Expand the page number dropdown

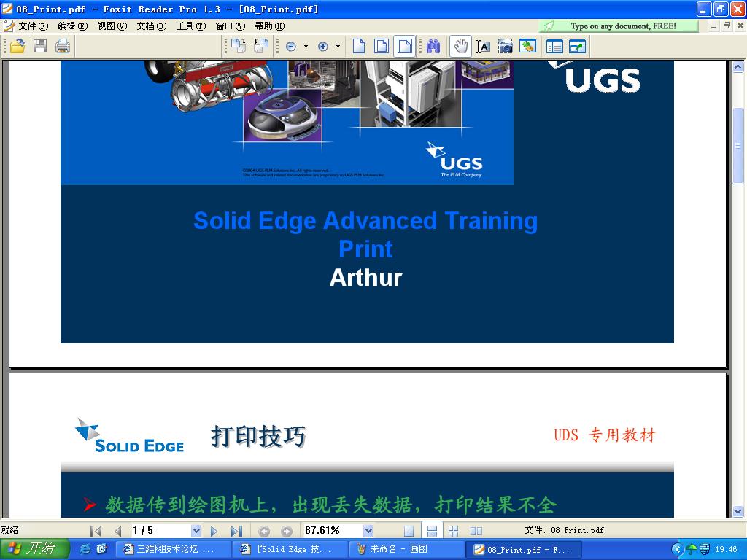coord(196,531)
